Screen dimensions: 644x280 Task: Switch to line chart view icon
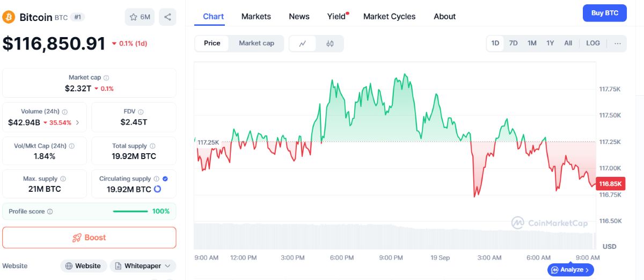(303, 44)
